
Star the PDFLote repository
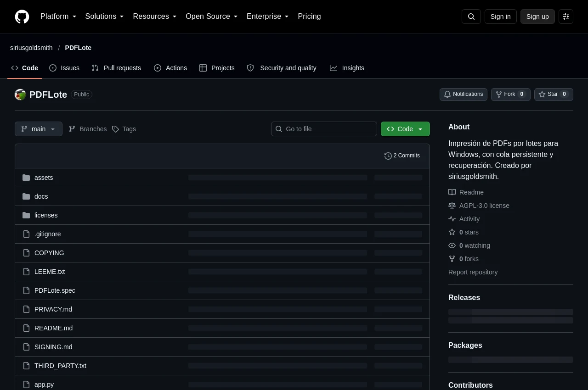click(554, 95)
